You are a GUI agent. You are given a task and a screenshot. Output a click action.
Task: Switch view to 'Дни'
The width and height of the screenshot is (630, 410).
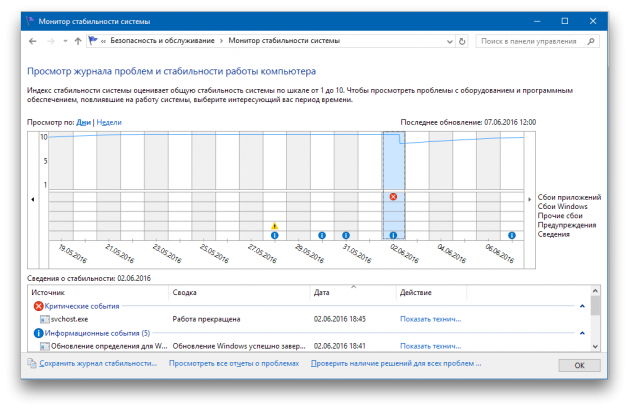[x=84, y=122]
